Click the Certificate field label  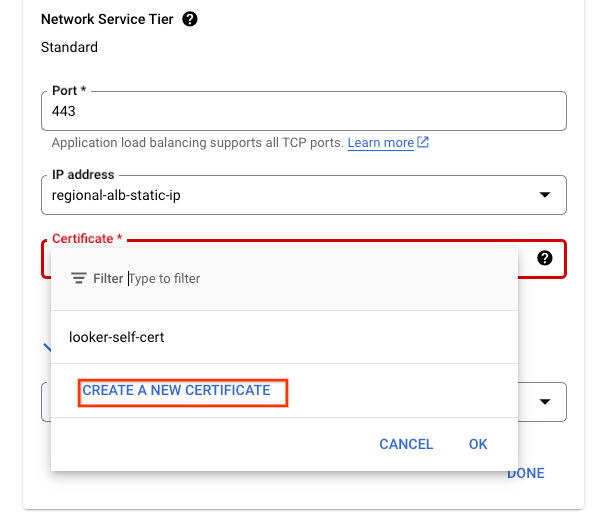tap(86, 239)
